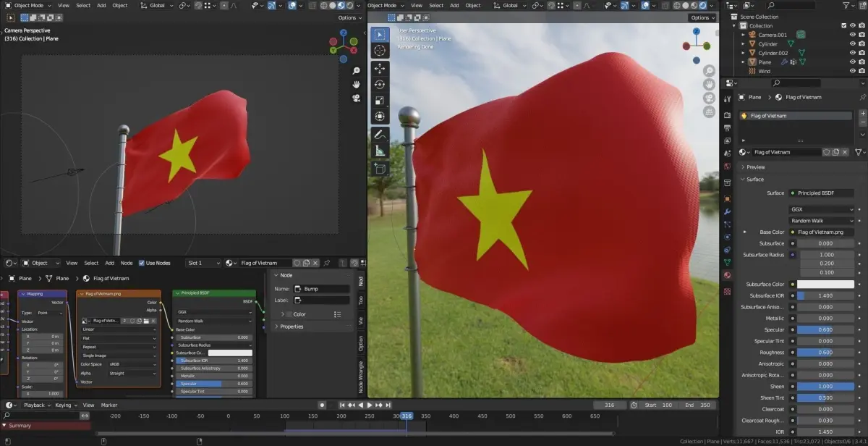868x446 pixels.
Task: Click zoom magnifier icon in left camera viewport
Action: [x=357, y=71]
